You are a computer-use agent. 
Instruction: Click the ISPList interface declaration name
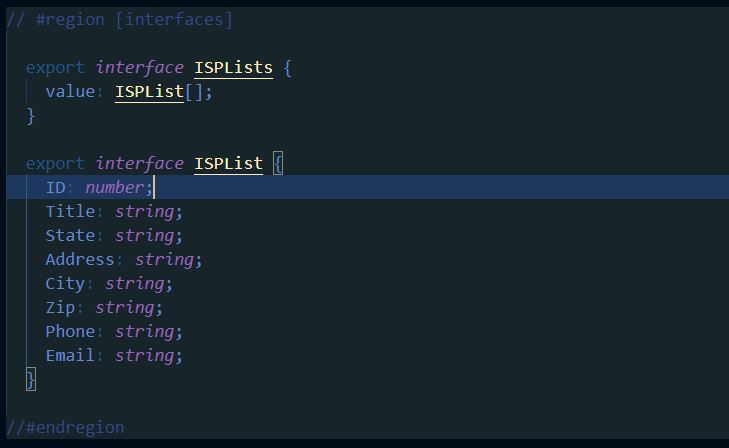tap(228, 163)
